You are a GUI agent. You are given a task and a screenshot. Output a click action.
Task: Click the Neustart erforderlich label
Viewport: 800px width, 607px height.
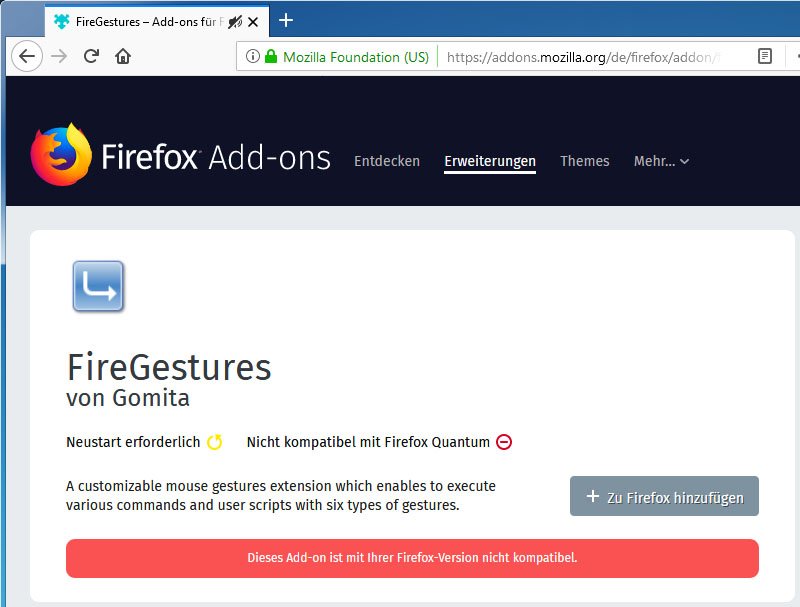pyautogui.click(x=133, y=442)
